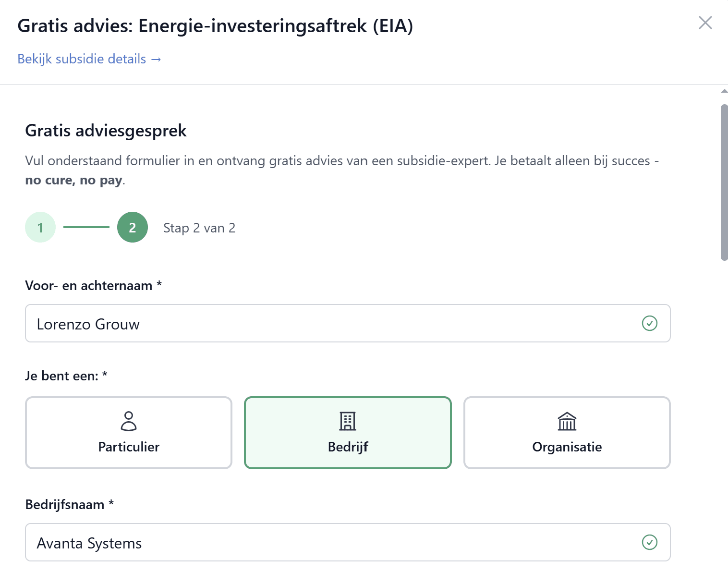Go back to step 1
Screen dimensions: 728x584
[x=40, y=227]
